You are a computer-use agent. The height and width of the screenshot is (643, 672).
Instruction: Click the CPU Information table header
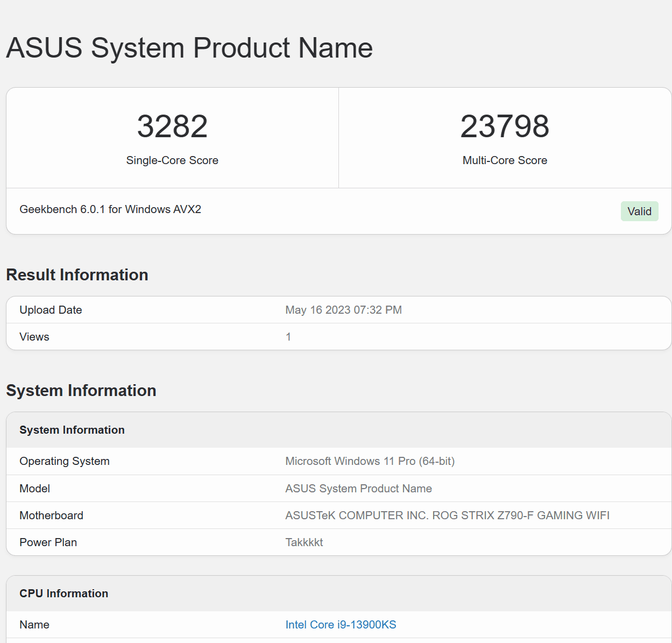tap(63, 593)
